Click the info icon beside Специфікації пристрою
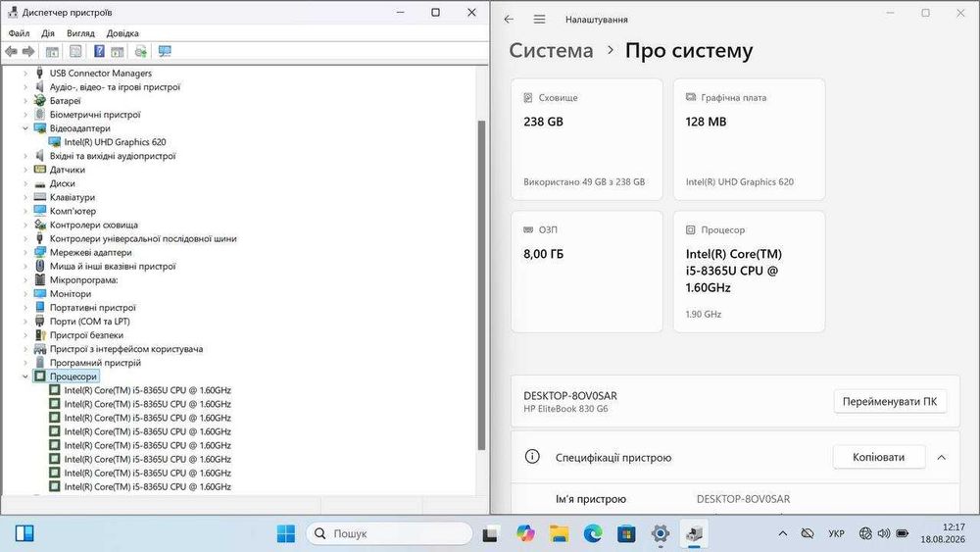 [x=532, y=456]
